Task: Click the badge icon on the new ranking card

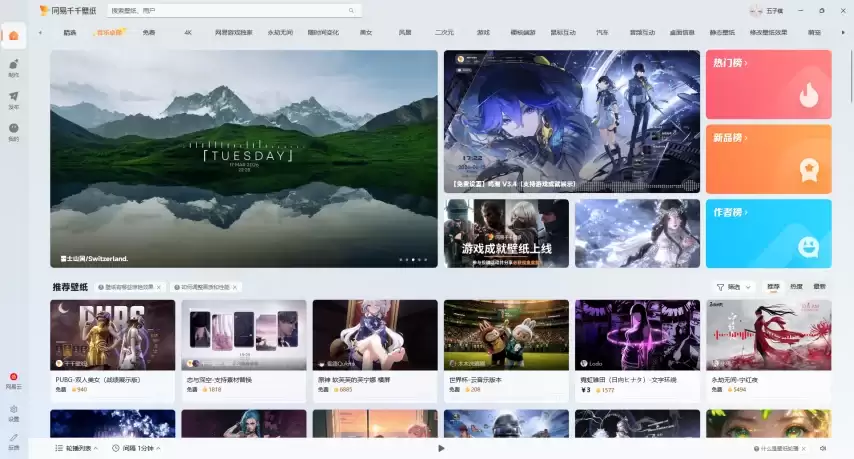Action: (x=809, y=170)
